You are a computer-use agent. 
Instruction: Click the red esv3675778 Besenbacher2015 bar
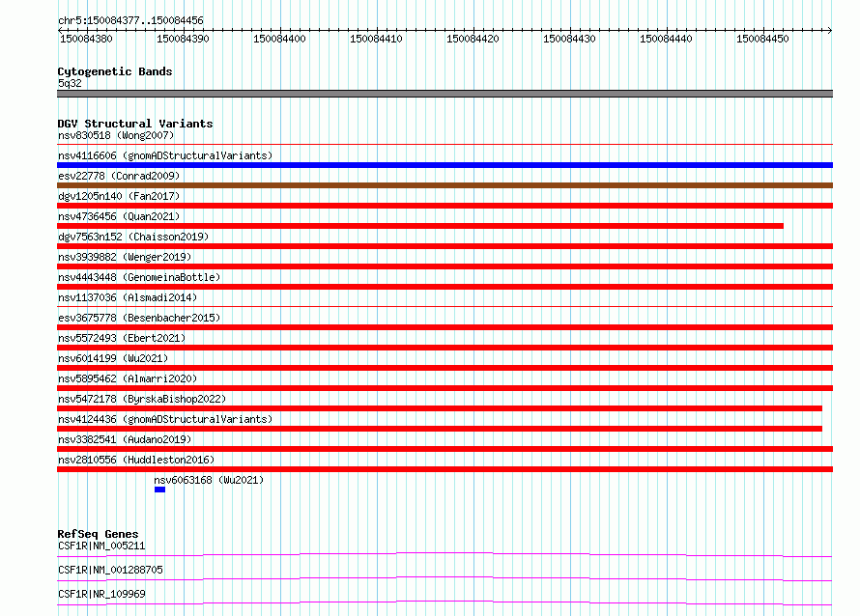pyautogui.click(x=444, y=327)
